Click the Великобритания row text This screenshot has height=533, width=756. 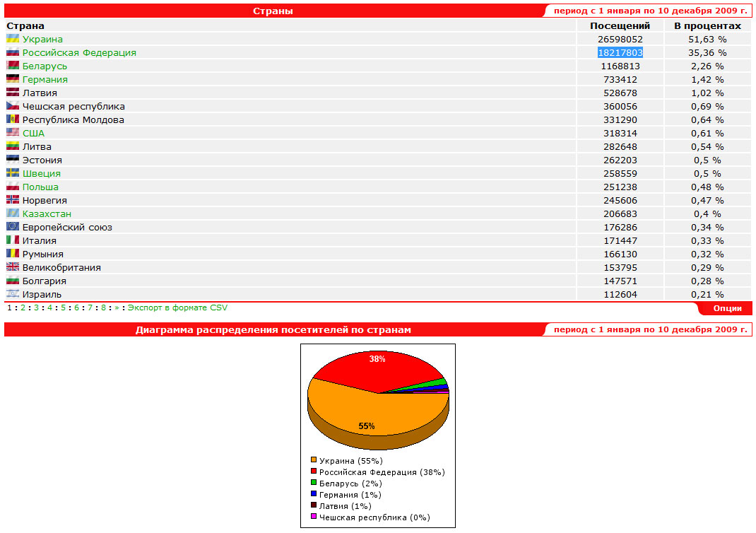click(61, 268)
